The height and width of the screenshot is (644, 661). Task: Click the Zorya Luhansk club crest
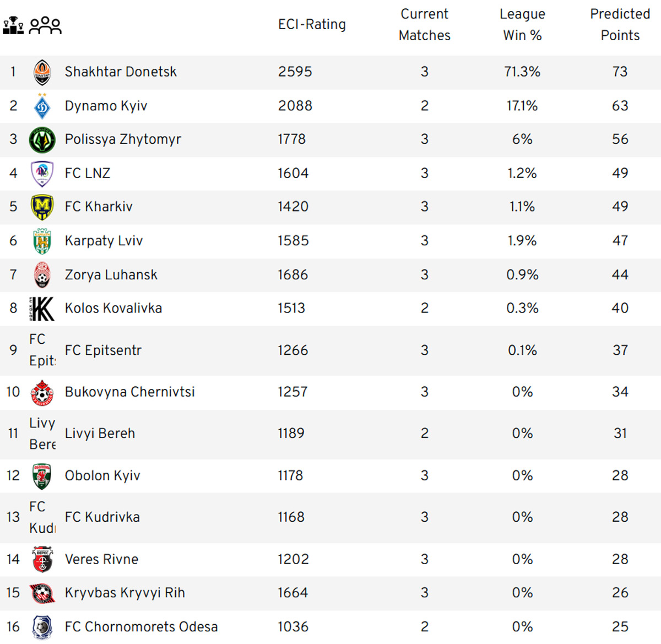click(x=42, y=275)
